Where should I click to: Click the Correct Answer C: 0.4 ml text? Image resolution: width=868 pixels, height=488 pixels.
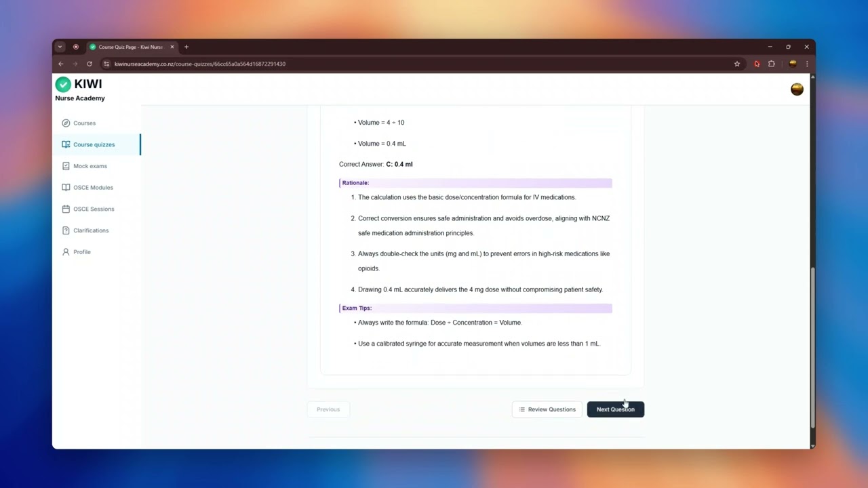click(x=376, y=164)
